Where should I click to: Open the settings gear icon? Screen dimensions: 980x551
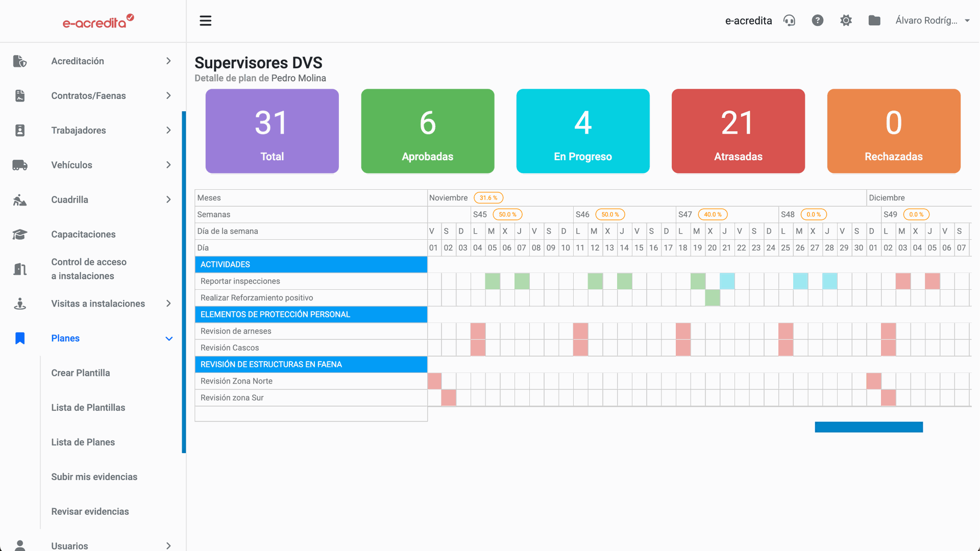(846, 20)
